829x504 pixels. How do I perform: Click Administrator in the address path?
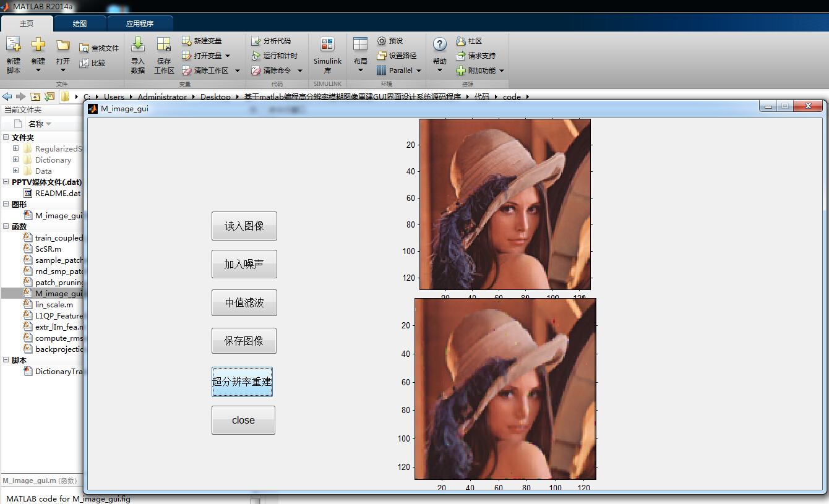[x=162, y=96]
